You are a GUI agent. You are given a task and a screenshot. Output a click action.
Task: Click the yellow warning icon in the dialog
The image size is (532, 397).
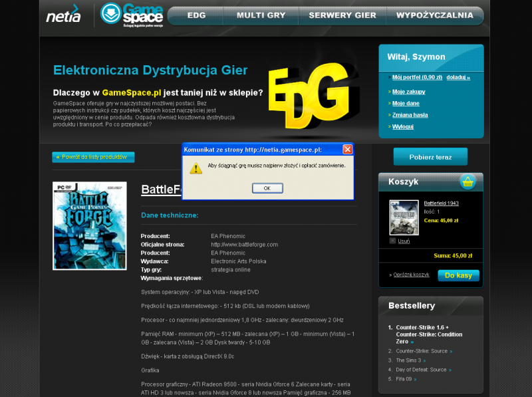coord(196,168)
